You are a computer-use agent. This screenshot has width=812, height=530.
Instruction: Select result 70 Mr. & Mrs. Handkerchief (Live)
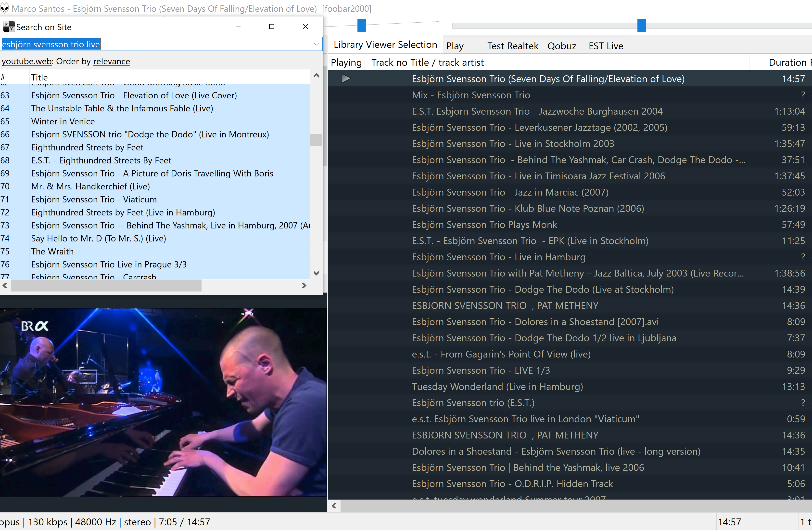[155, 186]
